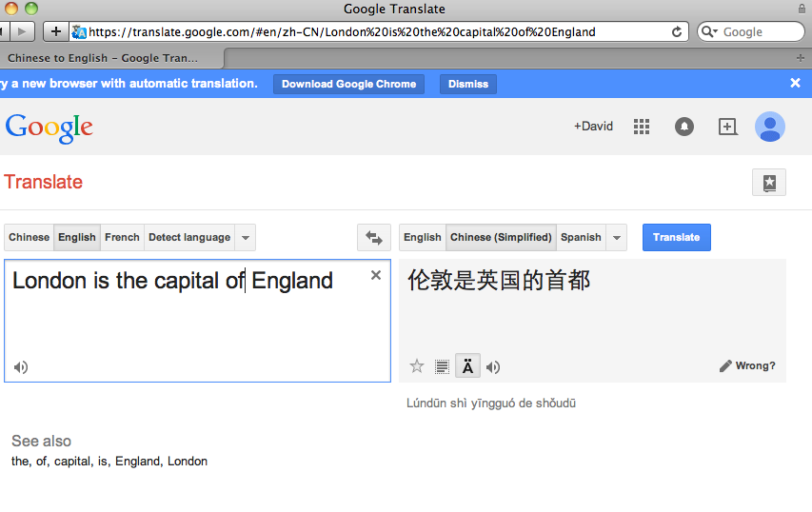
Task: Toggle the romanization Ä button
Action: 467,366
